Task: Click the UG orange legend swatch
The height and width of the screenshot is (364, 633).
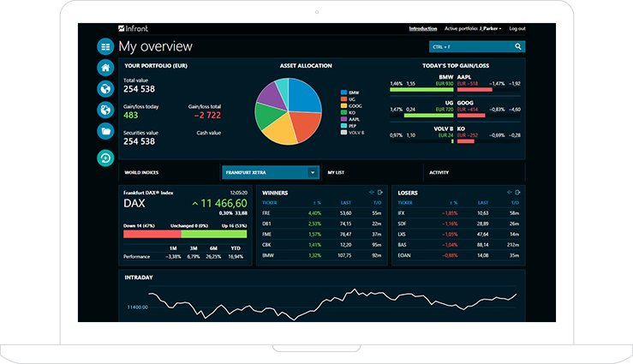Action: pyautogui.click(x=343, y=98)
